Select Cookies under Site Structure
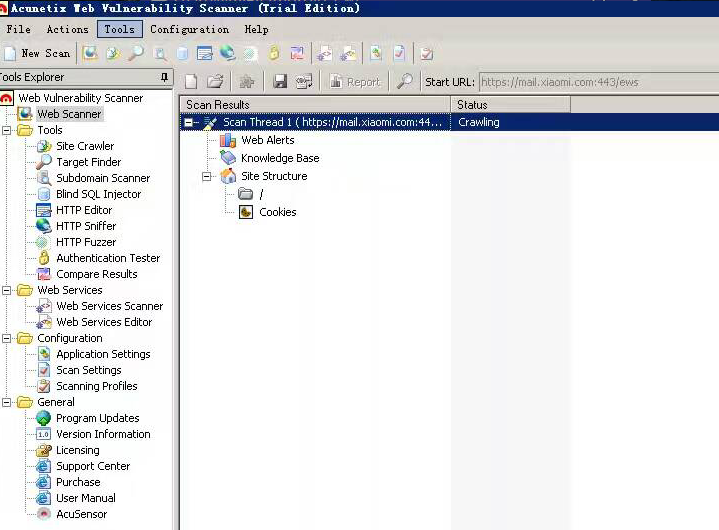 click(278, 212)
